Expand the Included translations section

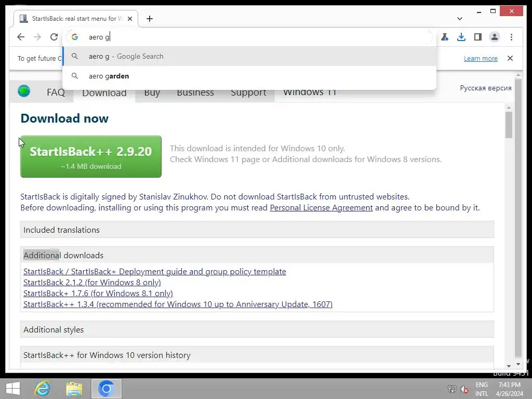[x=257, y=230]
